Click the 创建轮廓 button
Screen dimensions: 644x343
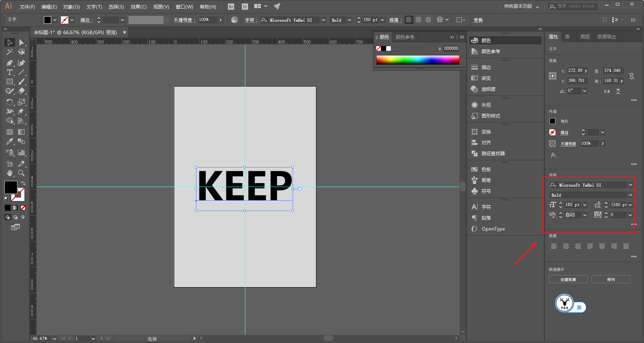568,279
